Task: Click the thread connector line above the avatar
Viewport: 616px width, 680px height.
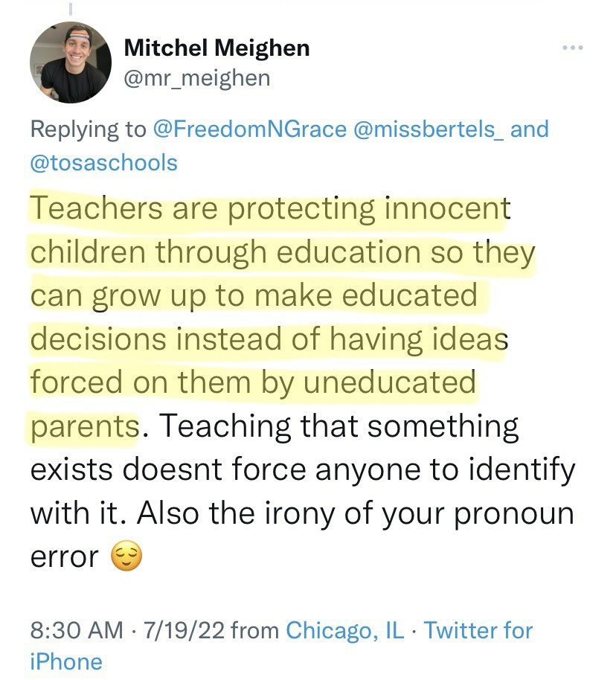Action: (71, 7)
